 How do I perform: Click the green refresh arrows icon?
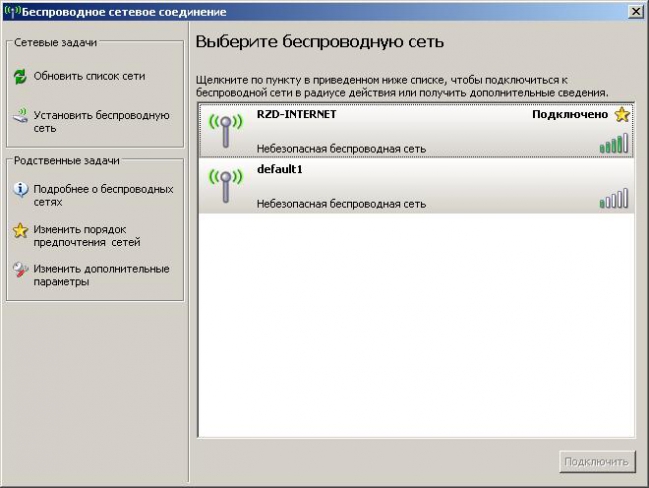pyautogui.click(x=20, y=77)
